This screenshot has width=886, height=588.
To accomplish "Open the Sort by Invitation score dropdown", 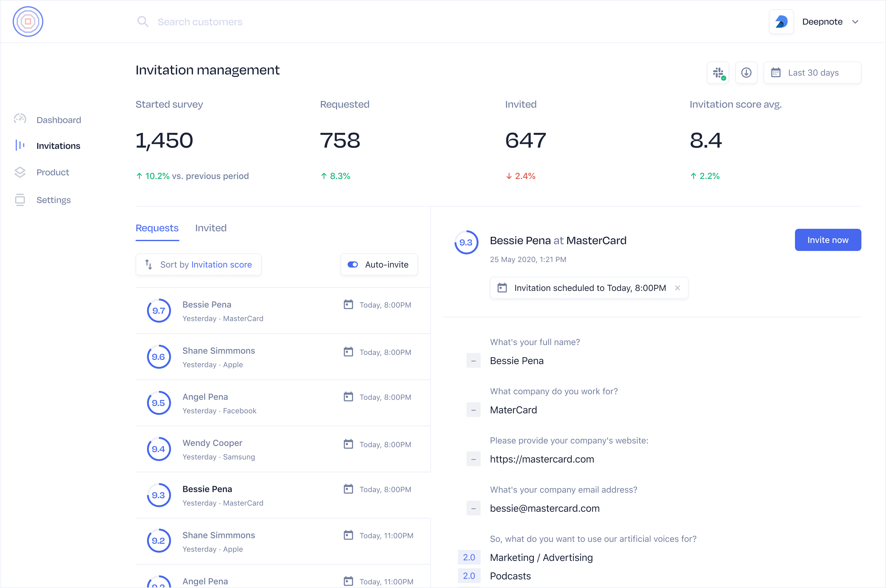I will tap(198, 265).
